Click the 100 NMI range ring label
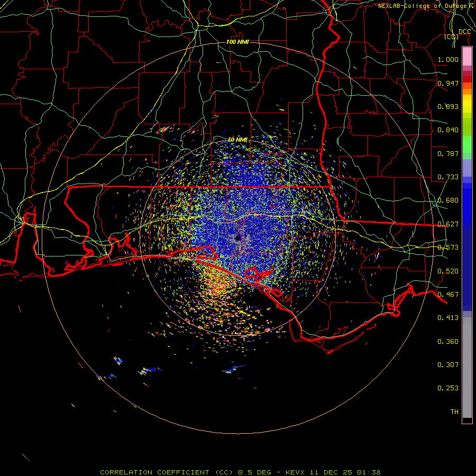The image size is (476, 476). (237, 42)
